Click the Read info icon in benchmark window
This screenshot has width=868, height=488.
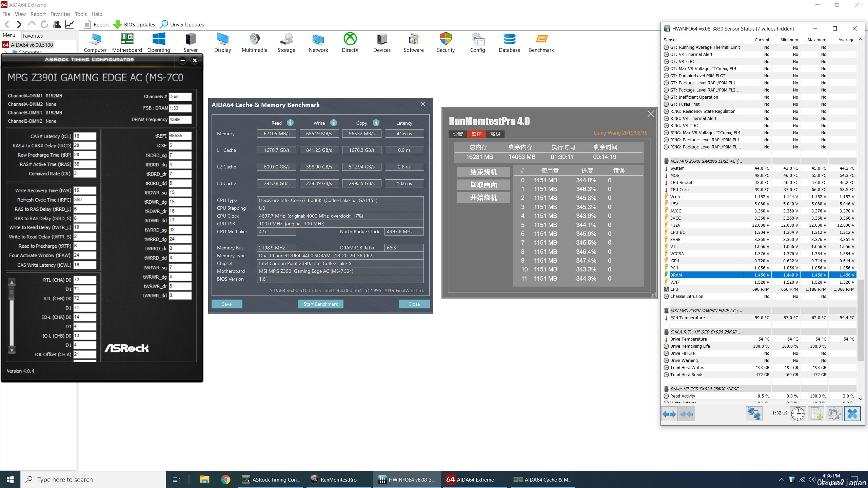(290, 123)
